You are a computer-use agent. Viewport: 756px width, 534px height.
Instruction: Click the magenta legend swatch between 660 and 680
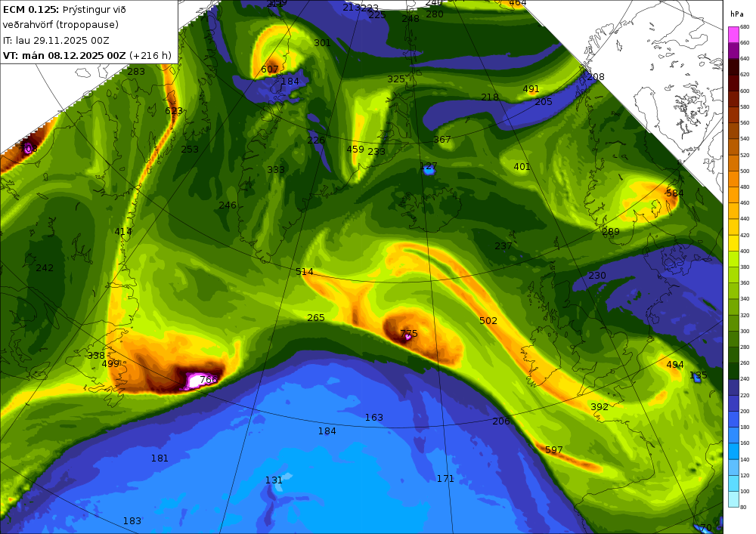(733, 35)
